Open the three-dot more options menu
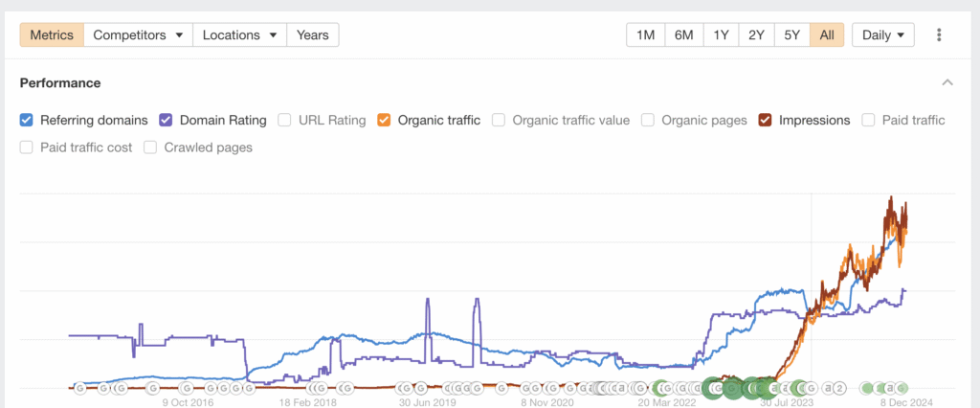Viewport: 980px width, 408px height. click(939, 35)
